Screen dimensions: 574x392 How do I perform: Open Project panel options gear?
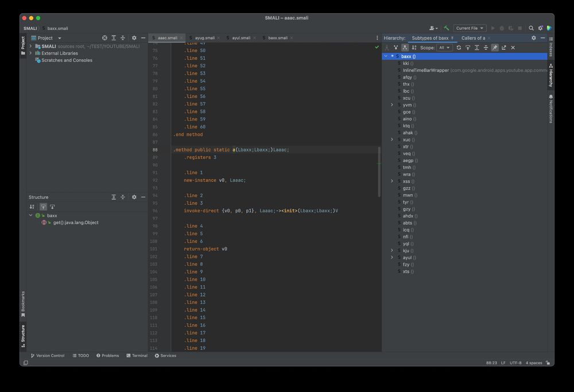134,38
